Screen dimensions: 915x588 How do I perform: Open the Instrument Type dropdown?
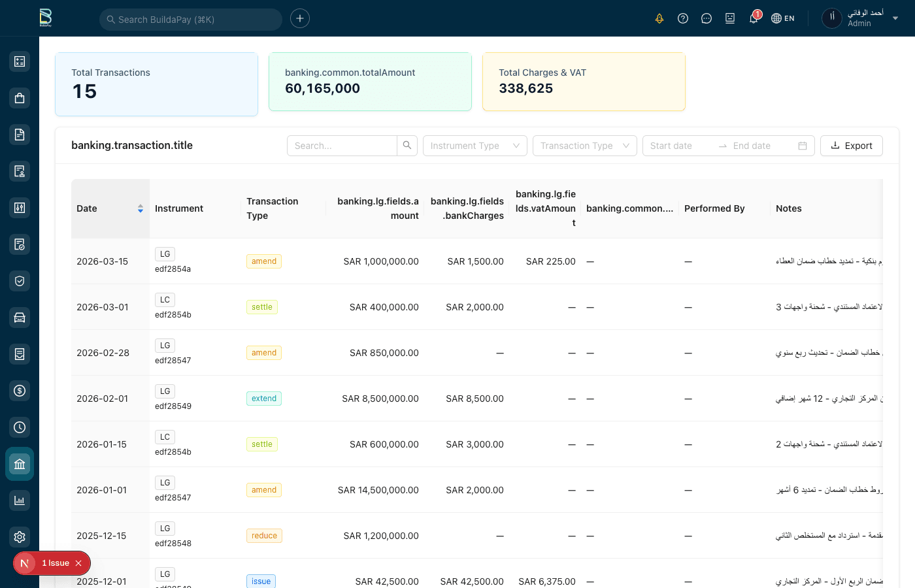pos(474,146)
